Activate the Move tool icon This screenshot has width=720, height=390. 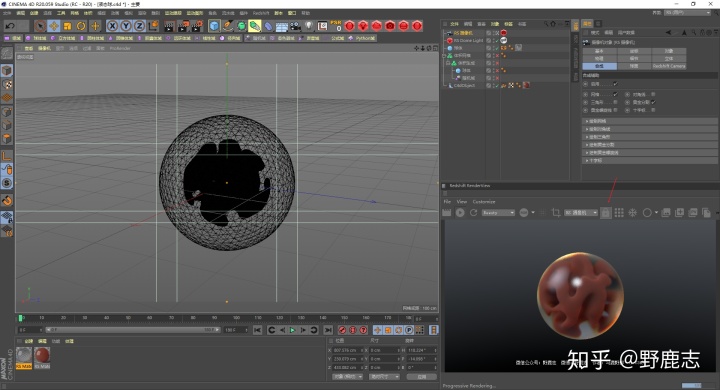tap(54, 26)
